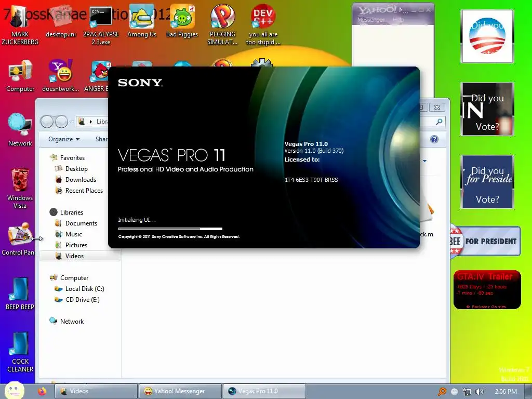Open the Help menu in Yahoo Messenger
Image resolution: width=532 pixels, height=399 pixels.
pos(398,20)
